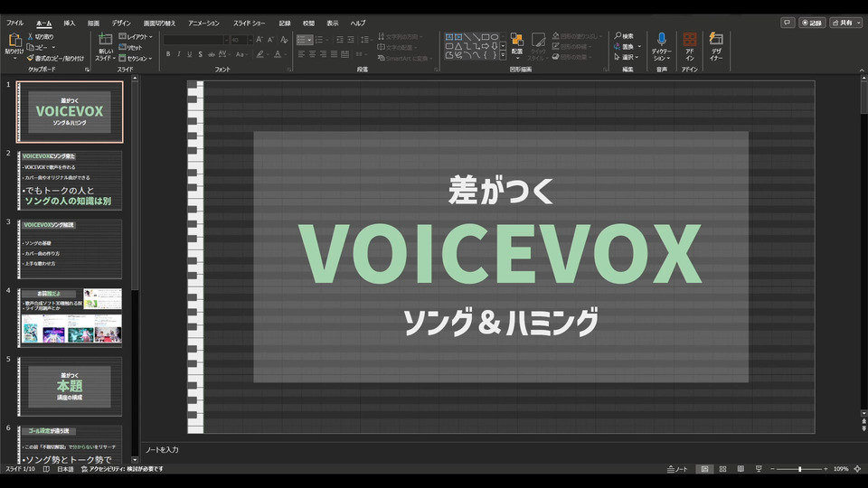Click fit slide to window icon
868x488 pixels.
click(x=857, y=469)
